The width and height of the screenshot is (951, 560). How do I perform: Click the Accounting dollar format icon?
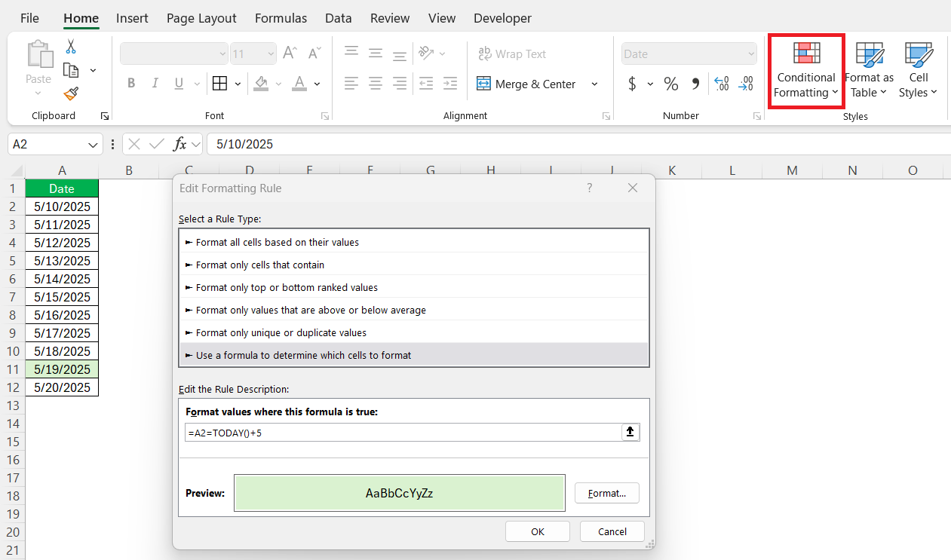point(632,84)
